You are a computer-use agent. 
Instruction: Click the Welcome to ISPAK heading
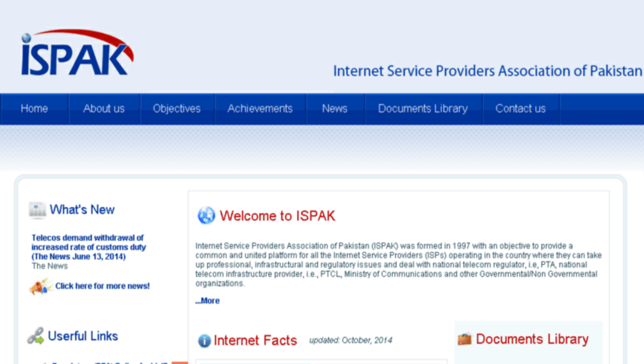tap(277, 216)
